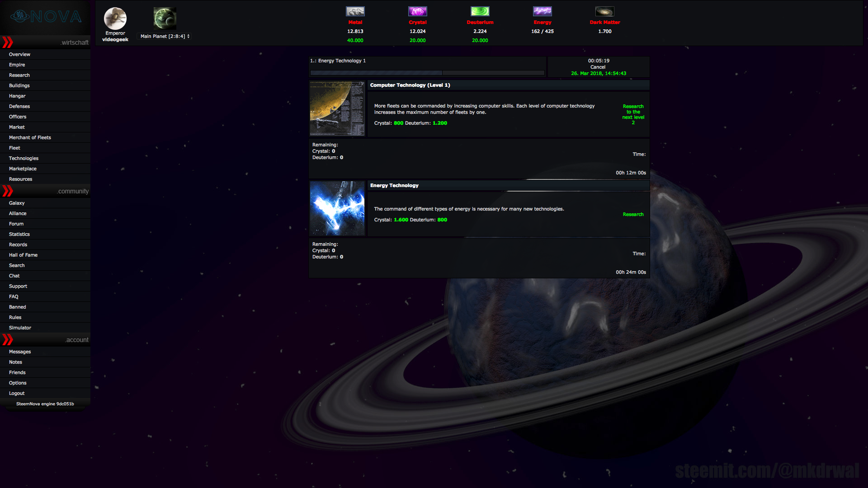Click the Deuterium resource icon
The width and height of the screenshot is (868, 488).
click(480, 11)
